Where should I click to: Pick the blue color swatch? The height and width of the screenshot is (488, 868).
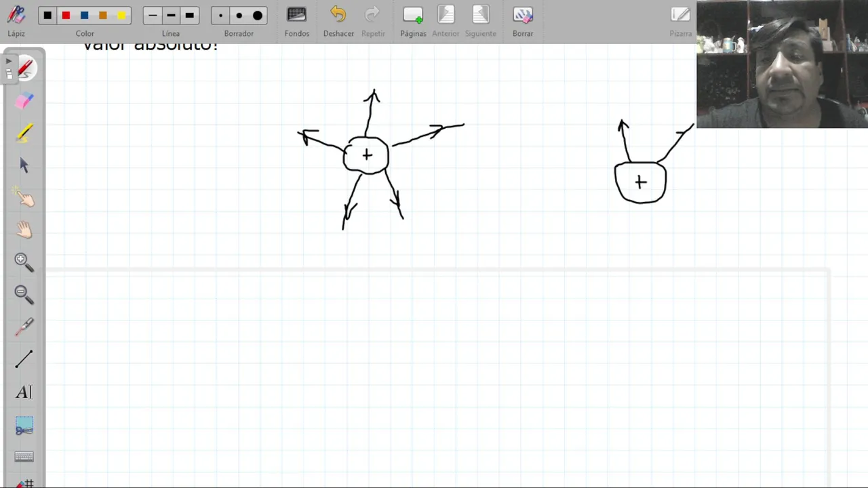84,16
